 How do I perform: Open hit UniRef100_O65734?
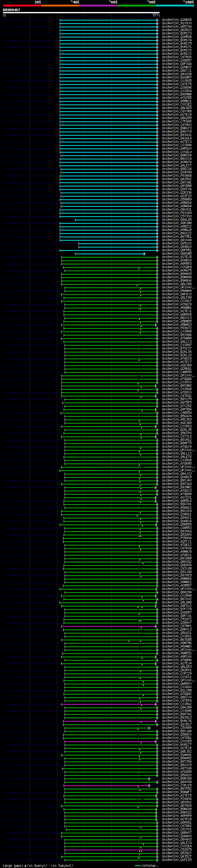point(177,26)
